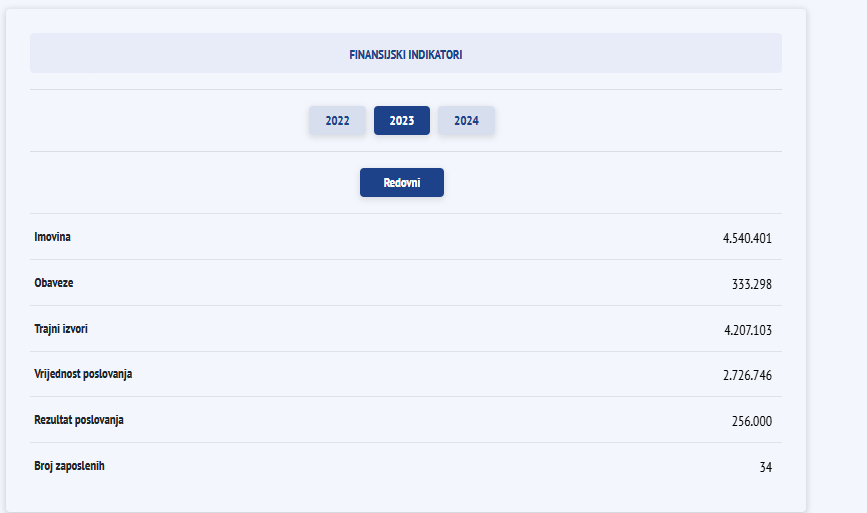867x513 pixels.
Task: Click the employee count value 34
Action: coord(766,467)
